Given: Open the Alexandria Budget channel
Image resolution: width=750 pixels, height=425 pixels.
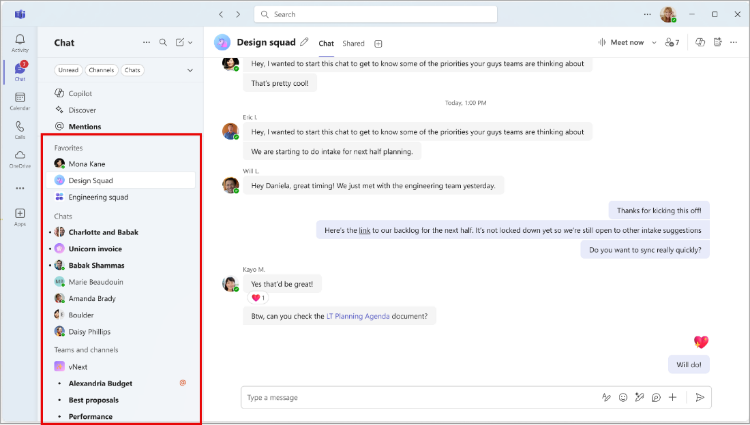Looking at the screenshot, I should pyautogui.click(x=121, y=383).
